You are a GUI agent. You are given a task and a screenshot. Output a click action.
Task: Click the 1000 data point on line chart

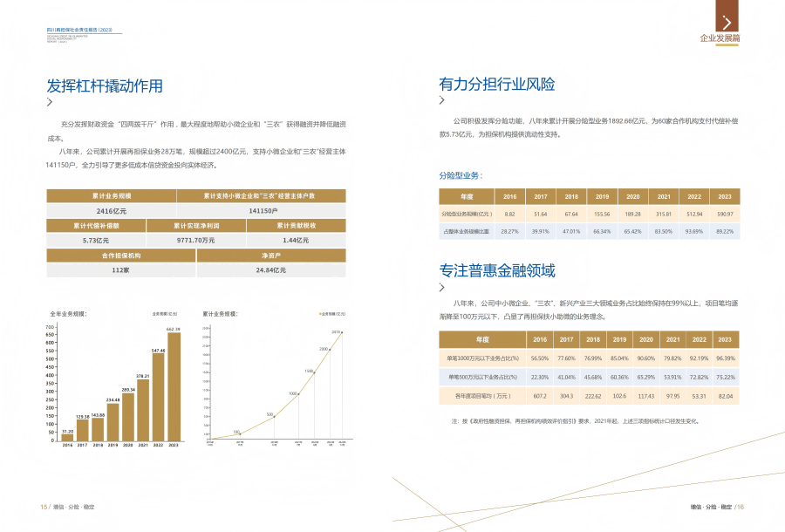pos(299,394)
